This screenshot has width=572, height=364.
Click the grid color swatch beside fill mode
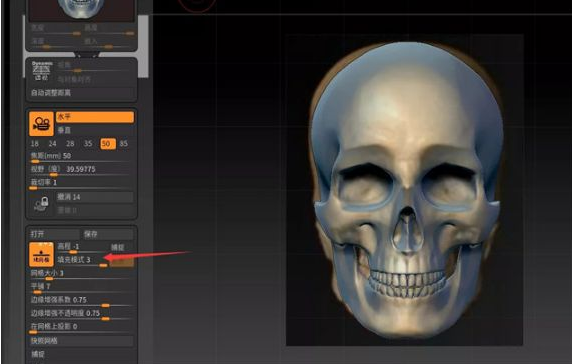tap(122, 262)
